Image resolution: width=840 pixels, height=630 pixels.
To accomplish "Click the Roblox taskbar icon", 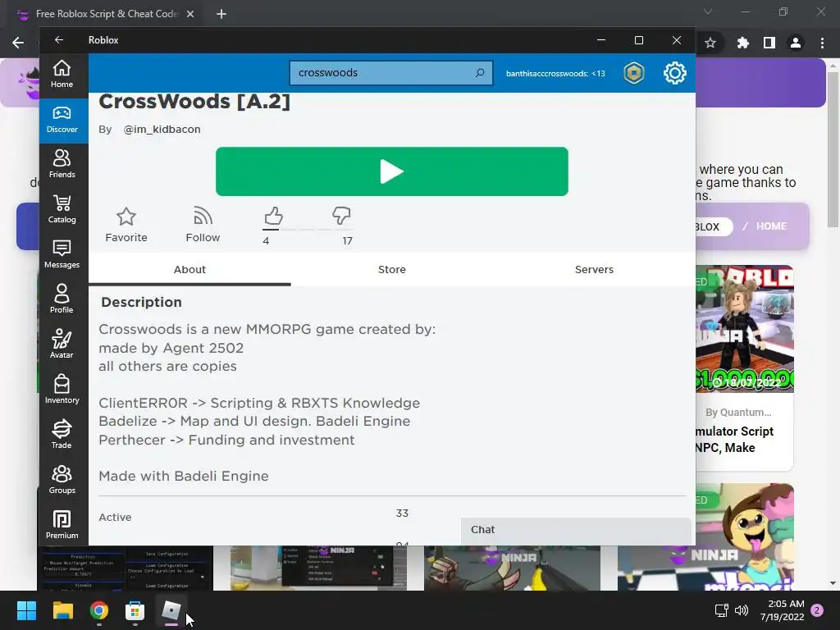I will point(171,610).
